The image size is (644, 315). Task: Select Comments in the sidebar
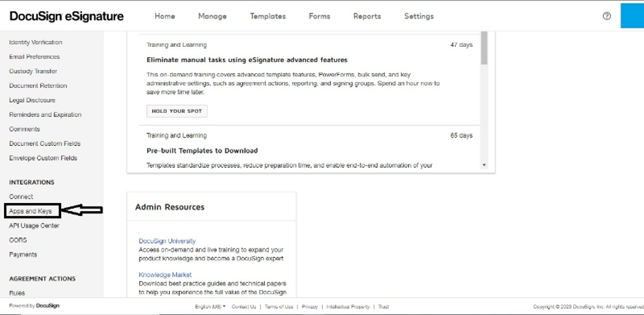click(25, 129)
